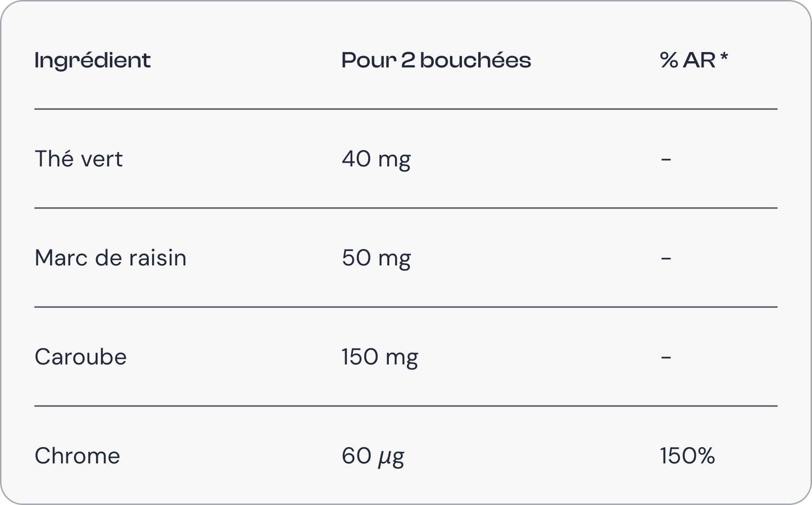Image resolution: width=812 pixels, height=505 pixels.
Task: Click the 50 mg value
Action: tap(376, 258)
